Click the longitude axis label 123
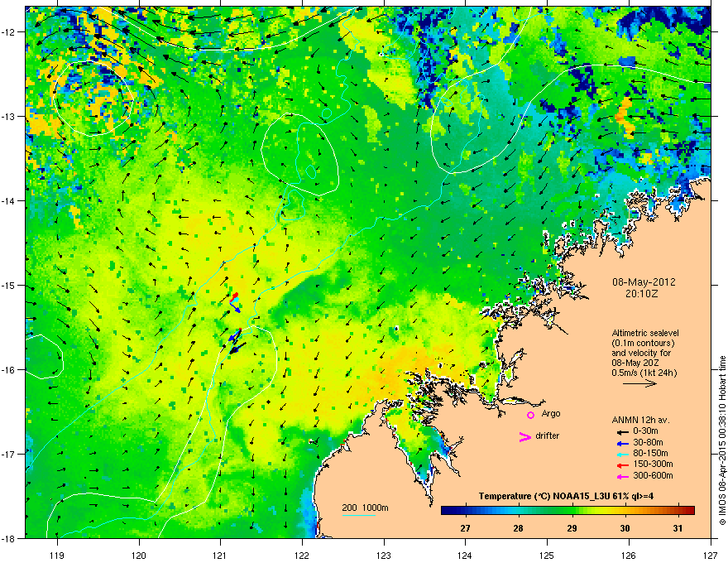 click(x=384, y=555)
